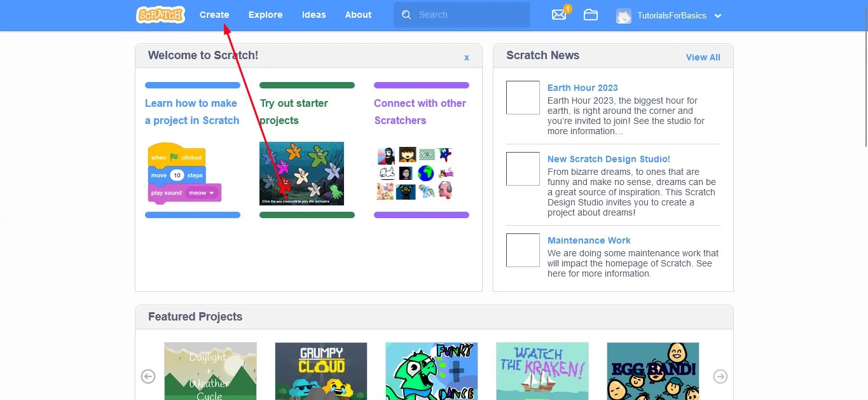Screen dimensions: 868x400
Task: Open the Earth Hour 2023 news link
Action: pyautogui.click(x=582, y=87)
